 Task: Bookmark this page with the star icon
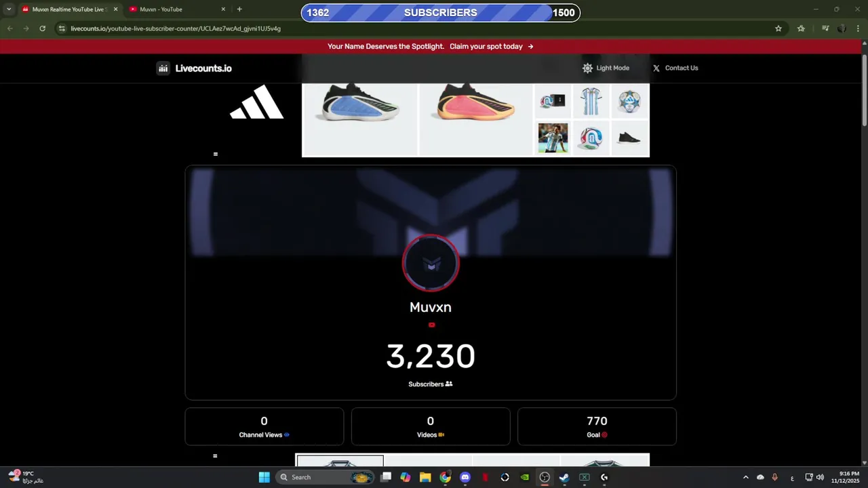click(778, 28)
